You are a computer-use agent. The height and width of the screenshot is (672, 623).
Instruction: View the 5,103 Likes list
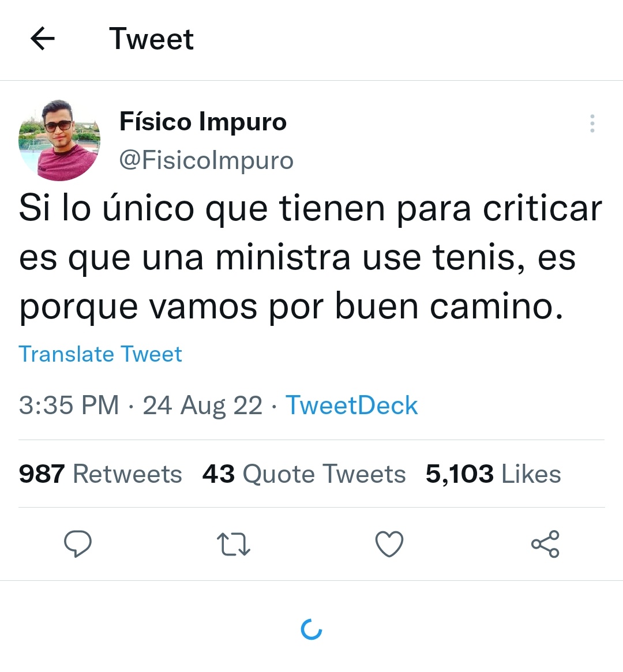point(493,474)
